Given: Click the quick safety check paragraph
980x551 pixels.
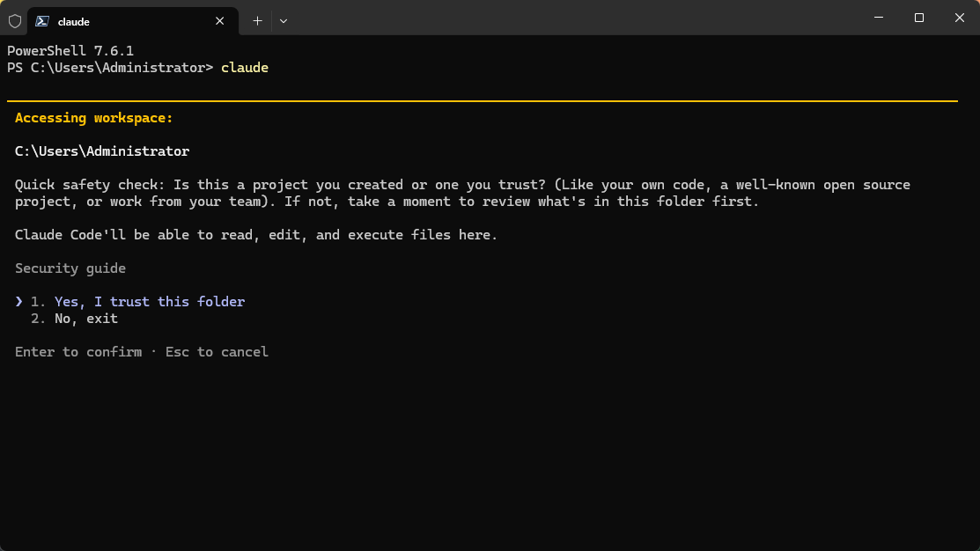Looking at the screenshot, I should tap(461, 192).
